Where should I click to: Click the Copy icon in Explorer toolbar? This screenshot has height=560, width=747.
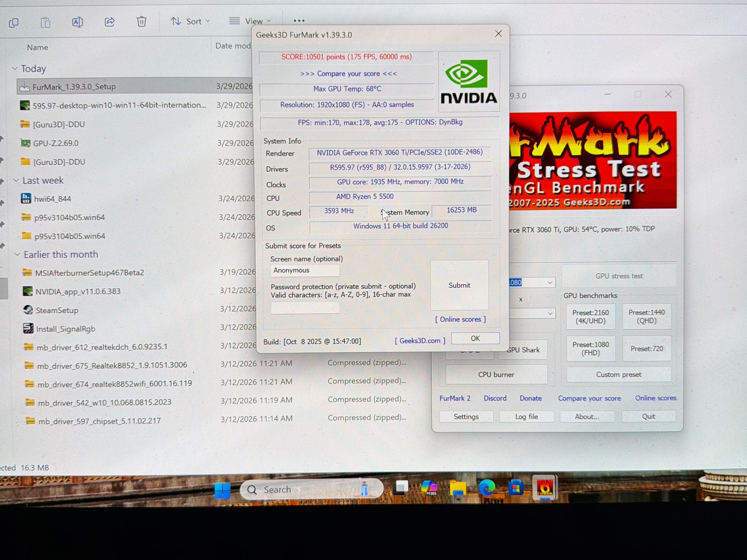(14, 23)
